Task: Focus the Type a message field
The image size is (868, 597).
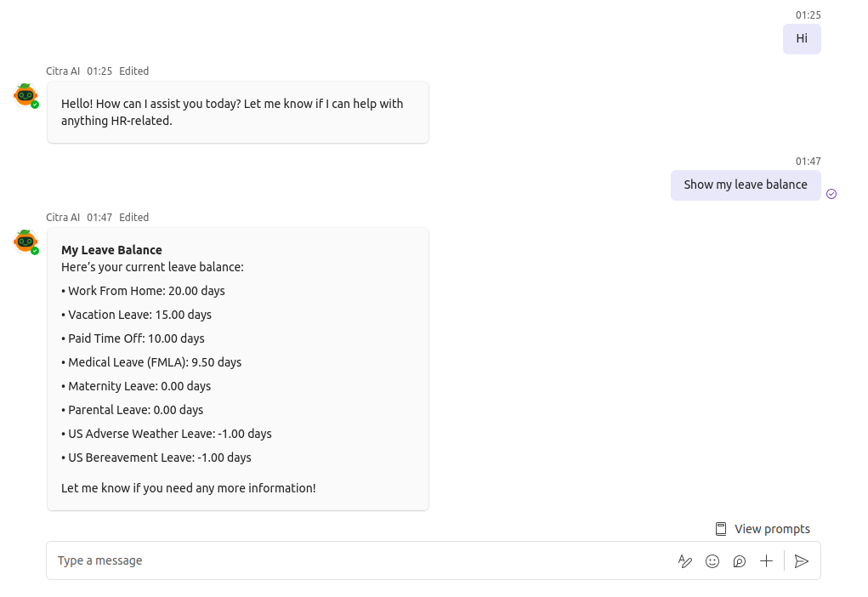Action: coord(357,561)
